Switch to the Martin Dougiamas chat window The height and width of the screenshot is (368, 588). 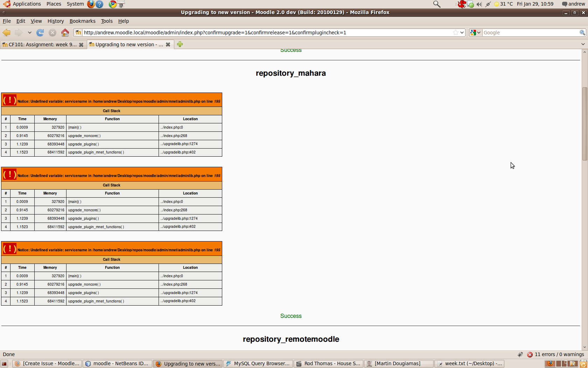[399, 364]
